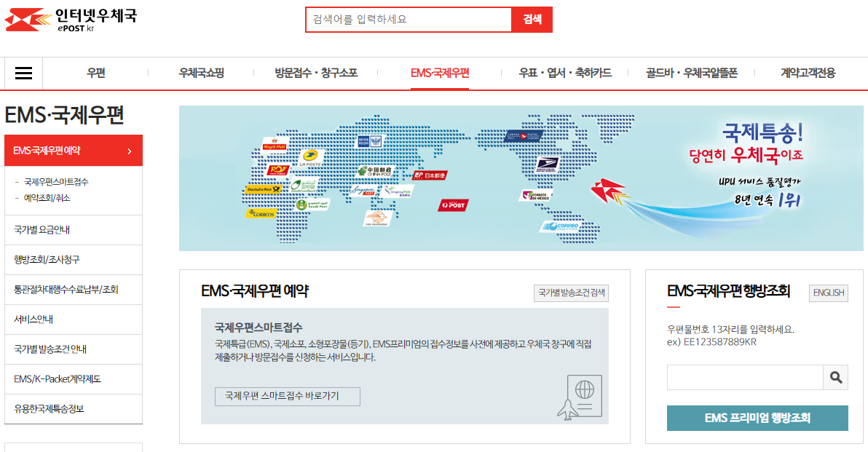This screenshot has height=452, width=868.
Task: Open 서비스안내 sidebar item
Action: 73,320
